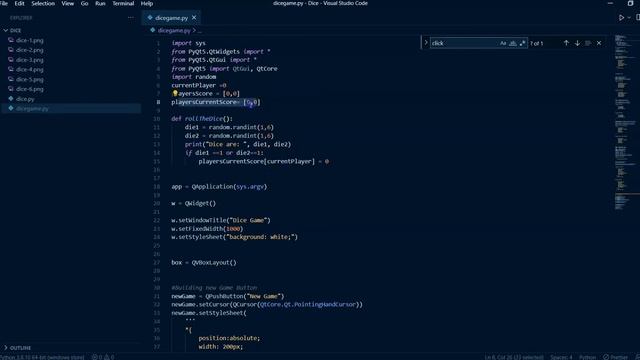Viewport: 640px width, 360px height.
Task: Open dice-3.png in Explorer
Action: [30, 60]
